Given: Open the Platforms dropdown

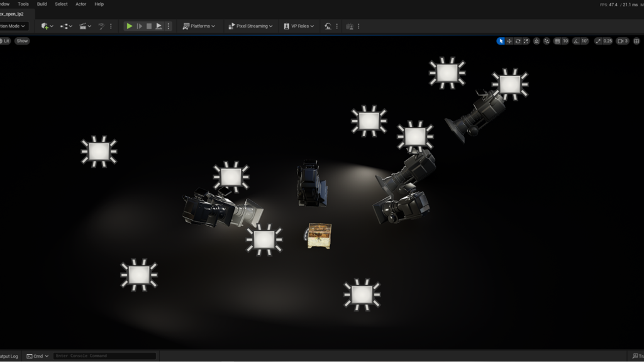Looking at the screenshot, I should click(x=199, y=26).
